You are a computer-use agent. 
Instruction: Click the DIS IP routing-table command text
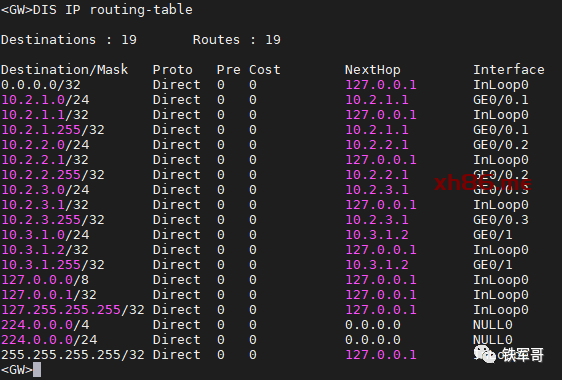pos(113,10)
